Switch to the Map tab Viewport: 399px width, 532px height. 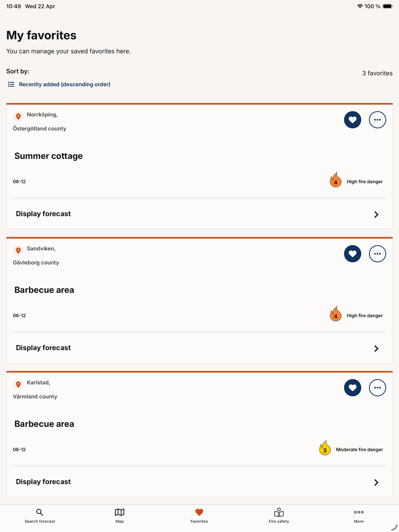pos(120,516)
